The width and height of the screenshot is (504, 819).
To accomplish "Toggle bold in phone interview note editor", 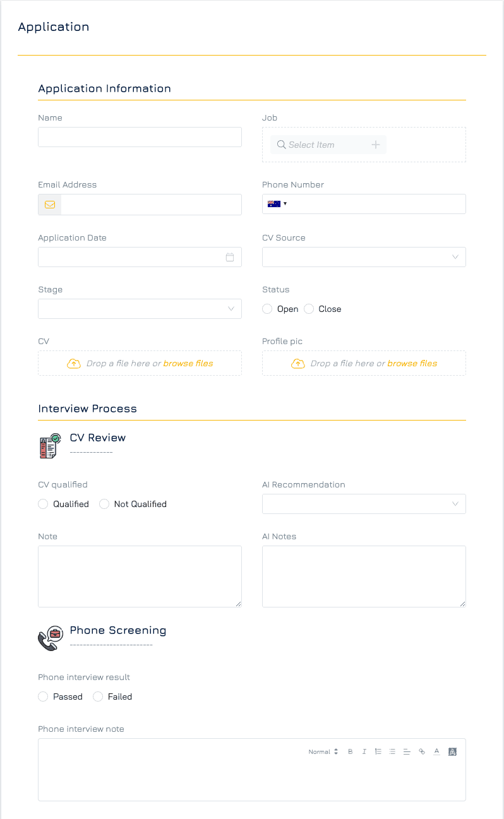I will (351, 751).
